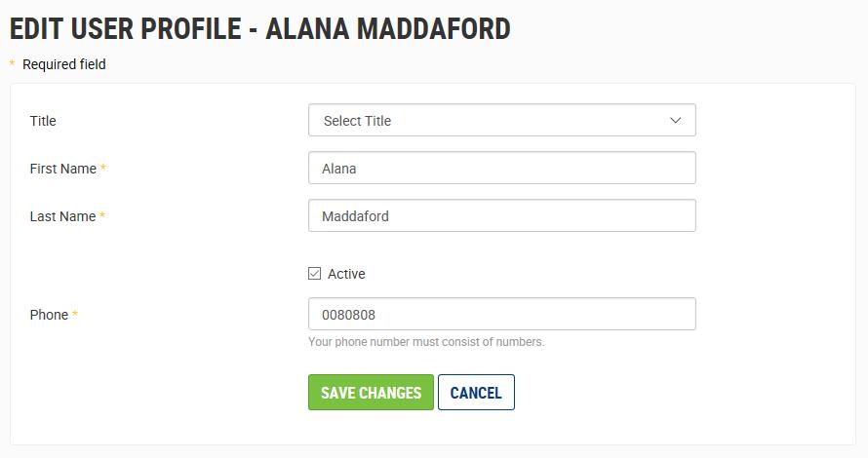Click the Active checkbox label text
The height and width of the screenshot is (458, 868).
click(x=346, y=274)
